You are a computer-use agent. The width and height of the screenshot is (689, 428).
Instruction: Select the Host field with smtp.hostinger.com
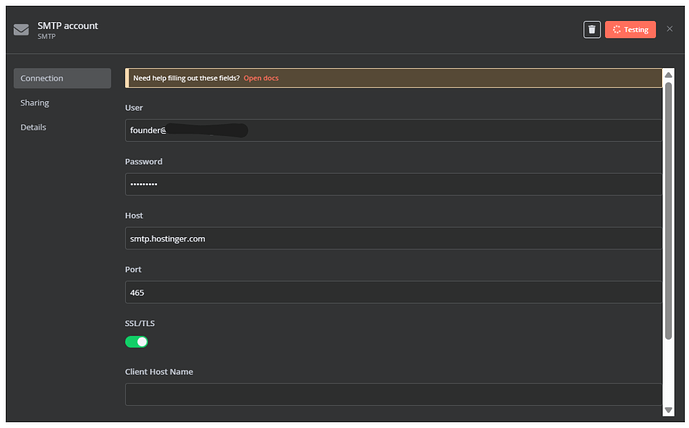393,239
